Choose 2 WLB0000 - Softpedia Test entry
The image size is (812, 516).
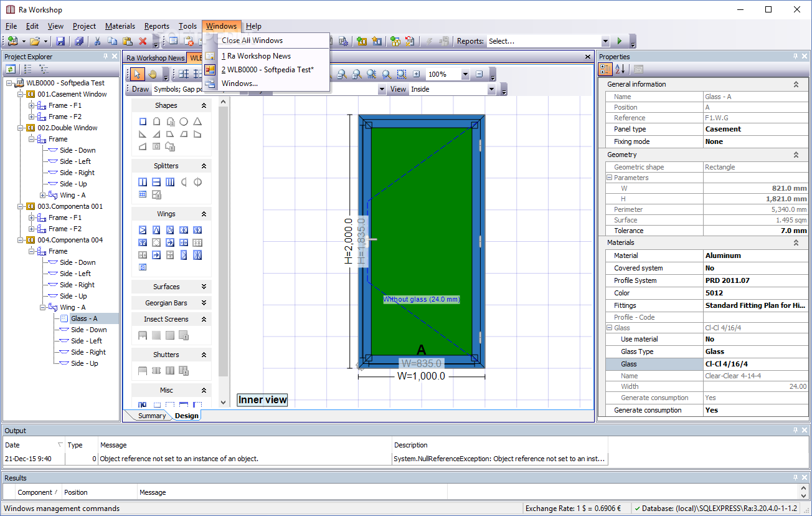click(268, 70)
